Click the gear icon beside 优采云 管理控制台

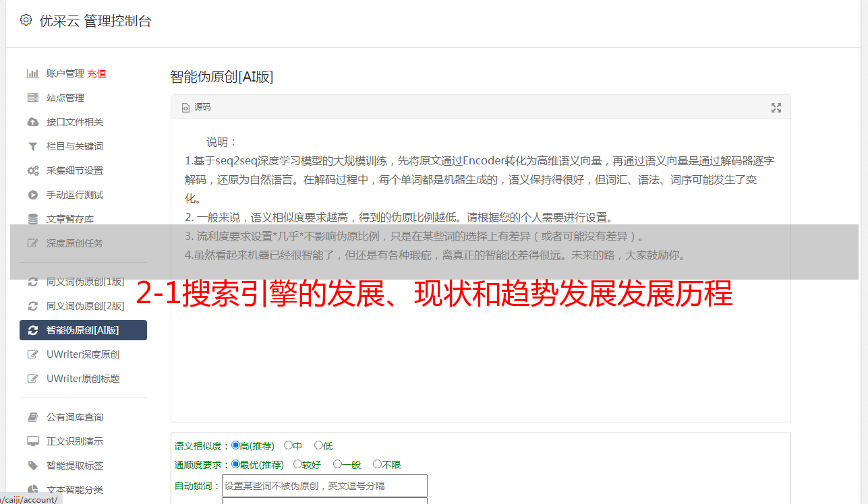[26, 20]
